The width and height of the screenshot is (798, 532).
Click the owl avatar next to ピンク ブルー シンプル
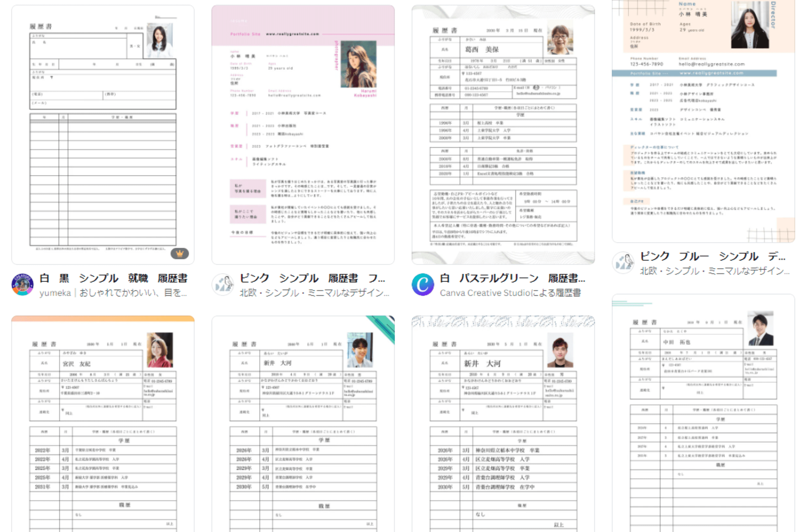[x=624, y=263]
